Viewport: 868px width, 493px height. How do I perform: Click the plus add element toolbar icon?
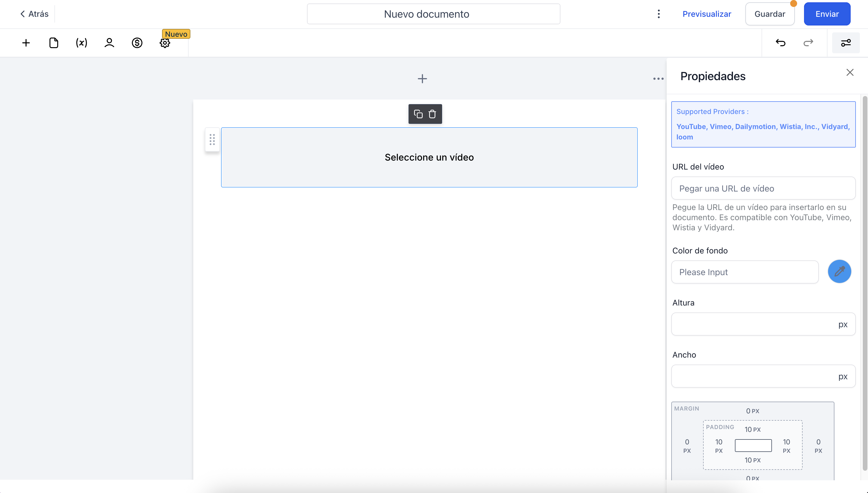26,43
